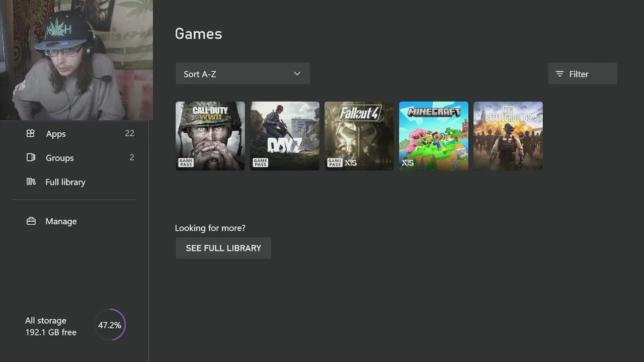
Task: Click the X|S badge on Minecraft
Action: (x=407, y=163)
